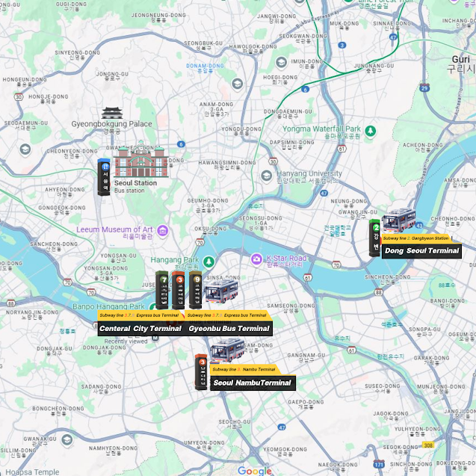Screen dimensions: 476x476
Task: Click the K-Star Road pink label
Action: point(286,258)
